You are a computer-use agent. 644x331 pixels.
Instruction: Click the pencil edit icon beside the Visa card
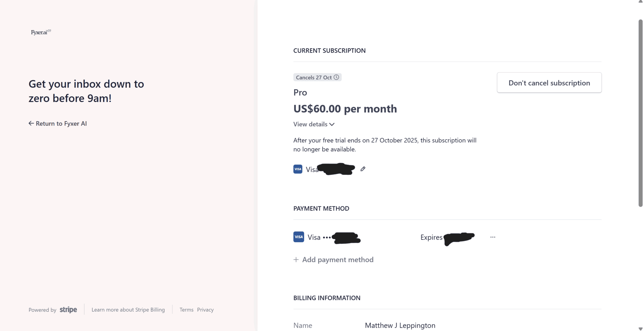tap(363, 169)
